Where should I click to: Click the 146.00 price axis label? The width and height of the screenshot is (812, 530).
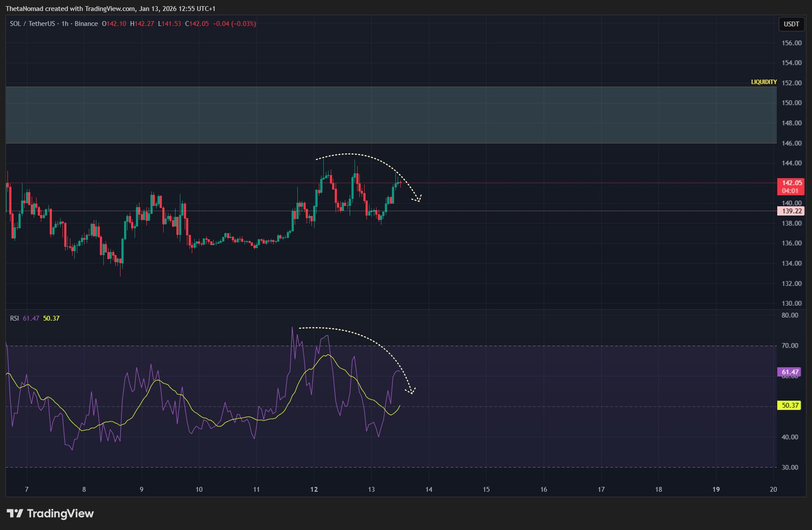[791, 143]
